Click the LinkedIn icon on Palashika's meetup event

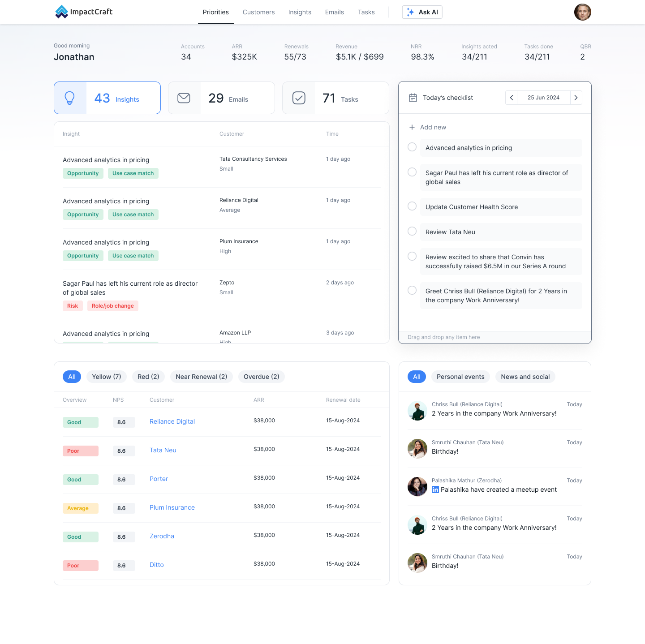pyautogui.click(x=435, y=490)
